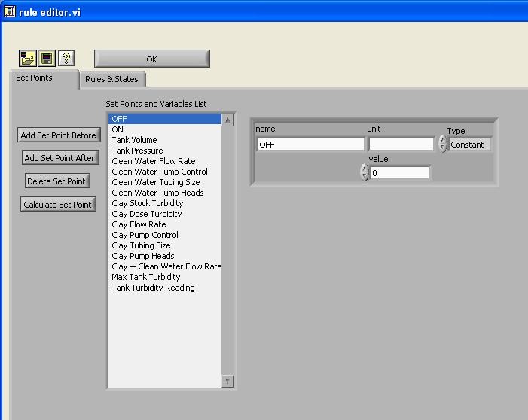Open the Type Constant selector box
This screenshot has height=420, width=528.
470,145
